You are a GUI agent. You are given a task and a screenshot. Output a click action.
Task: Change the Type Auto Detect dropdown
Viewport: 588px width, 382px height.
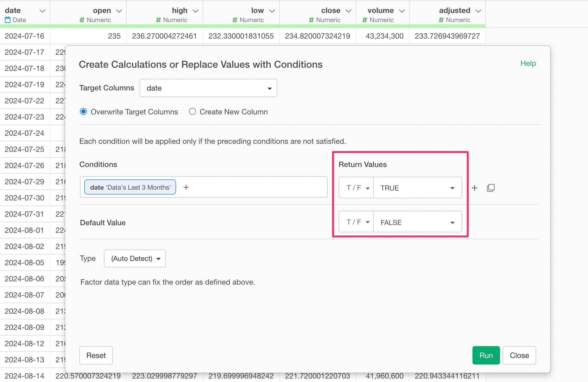click(135, 259)
